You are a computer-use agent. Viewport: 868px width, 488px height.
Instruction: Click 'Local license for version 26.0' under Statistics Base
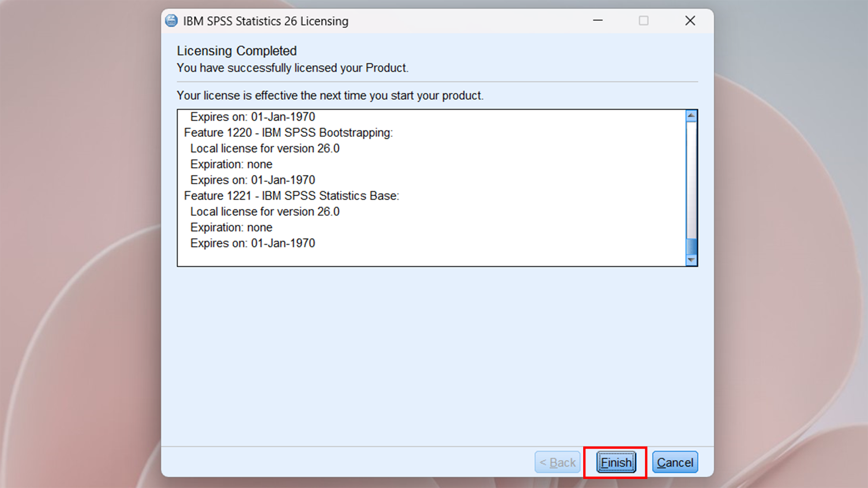[265, 212]
